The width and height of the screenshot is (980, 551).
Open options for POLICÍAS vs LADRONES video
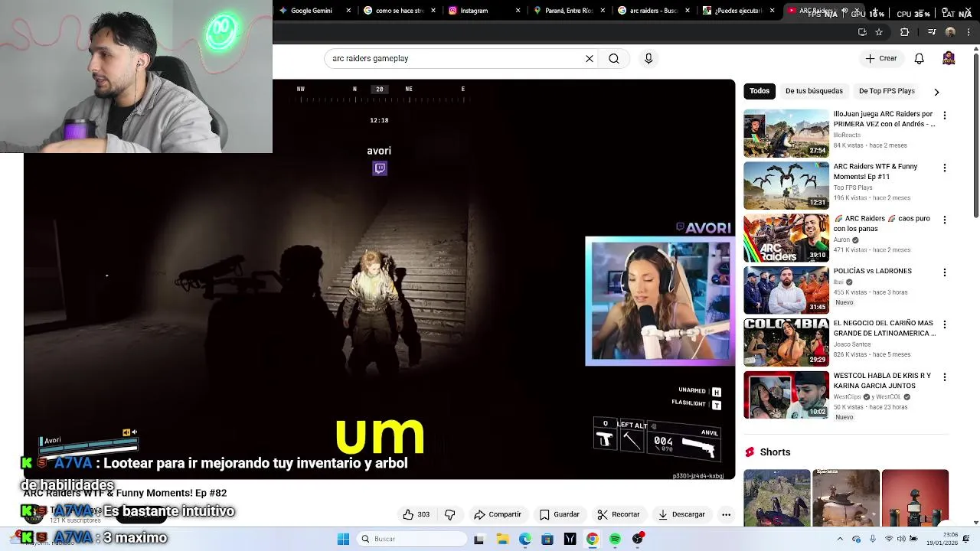945,272
